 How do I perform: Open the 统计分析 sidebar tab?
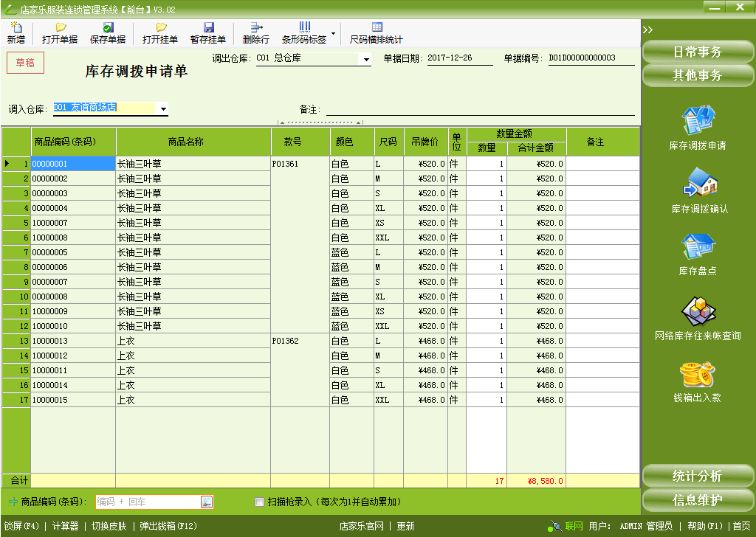coord(698,476)
